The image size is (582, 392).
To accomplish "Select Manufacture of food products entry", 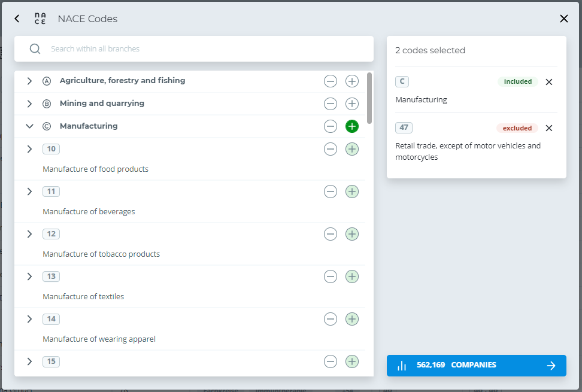I will (x=95, y=169).
